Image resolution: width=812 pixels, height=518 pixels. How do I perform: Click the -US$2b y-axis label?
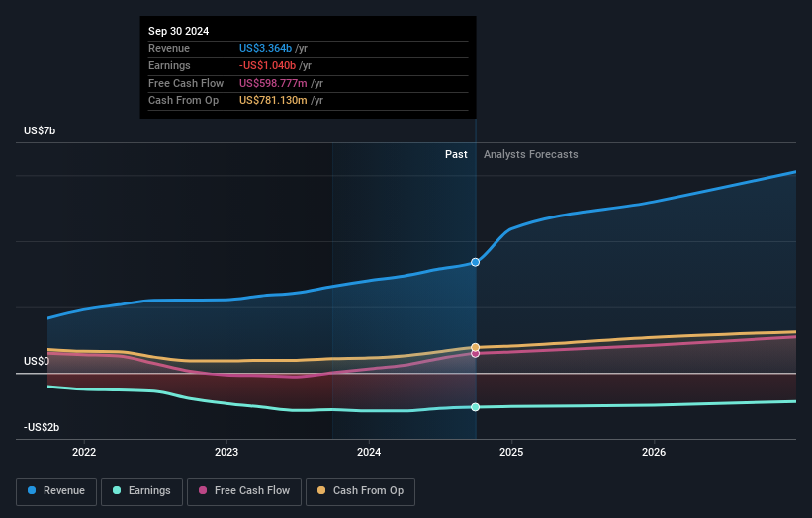coord(42,427)
